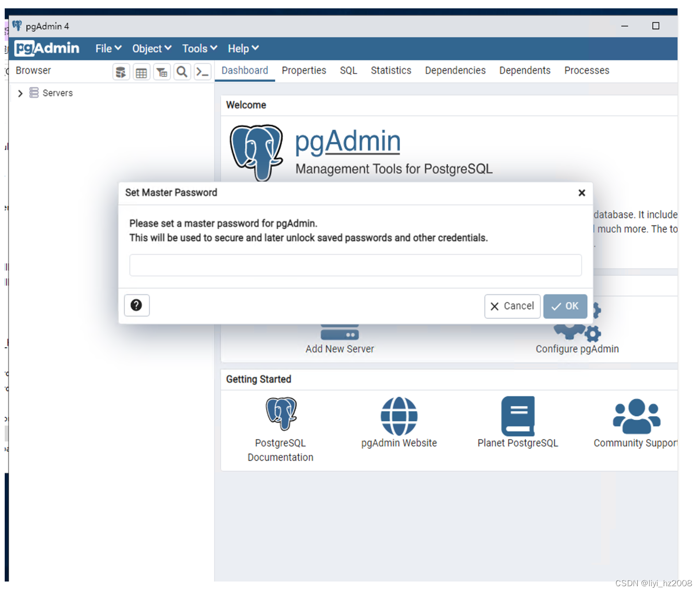Click the Filtered Rows icon in Browser toolbar

tap(162, 72)
